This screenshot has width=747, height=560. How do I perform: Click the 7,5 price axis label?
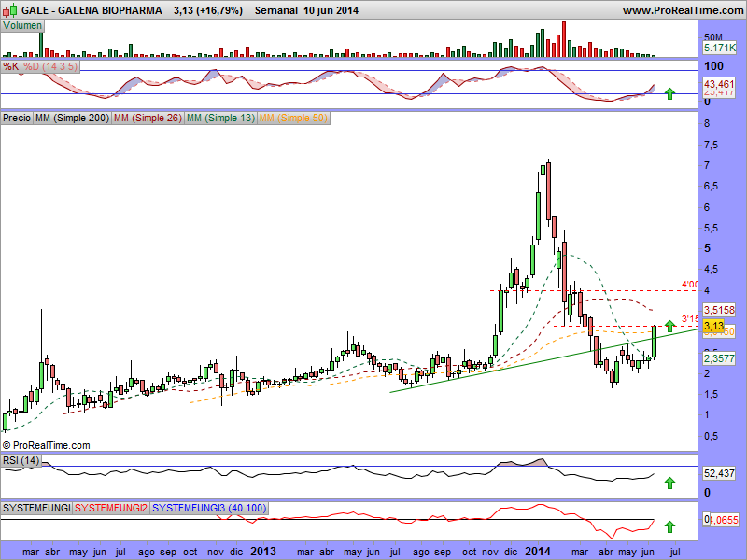(712, 146)
